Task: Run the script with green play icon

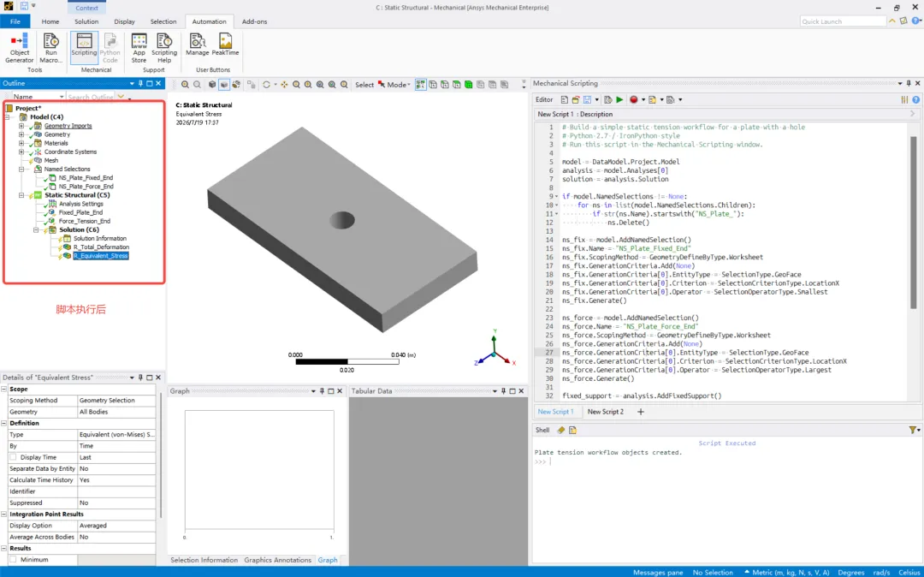Action: pos(619,99)
